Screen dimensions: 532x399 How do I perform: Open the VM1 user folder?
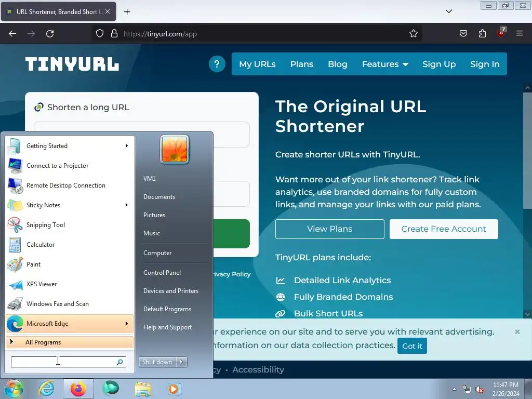tap(149, 179)
